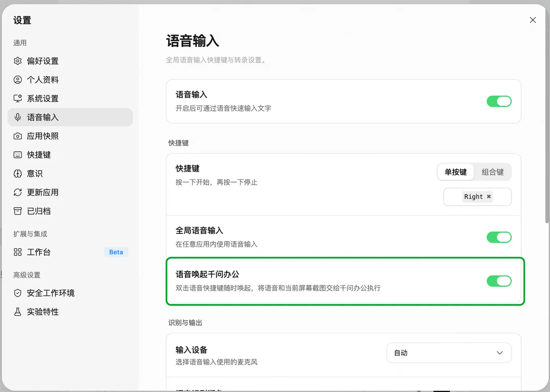Click the gear icon beside 偏好设置
Screen dimensions: 550x392
click(18, 61)
